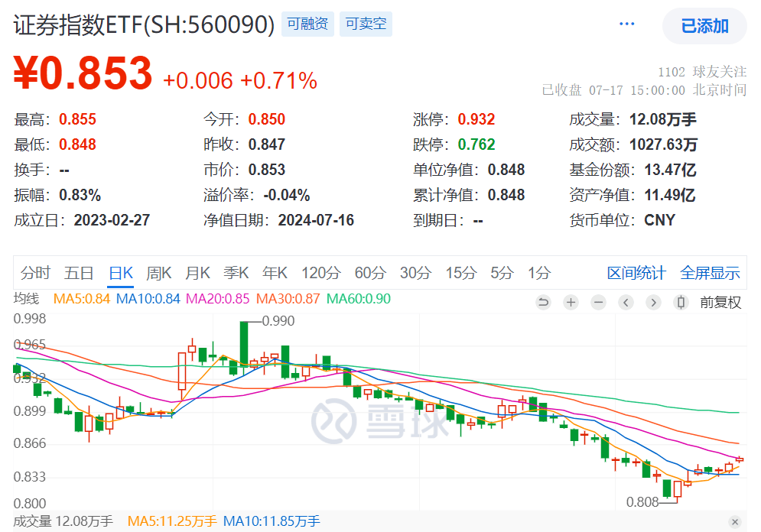Image resolution: width=761 pixels, height=532 pixels.
Task: Click the 最低 value 0.848
Action: (x=78, y=144)
